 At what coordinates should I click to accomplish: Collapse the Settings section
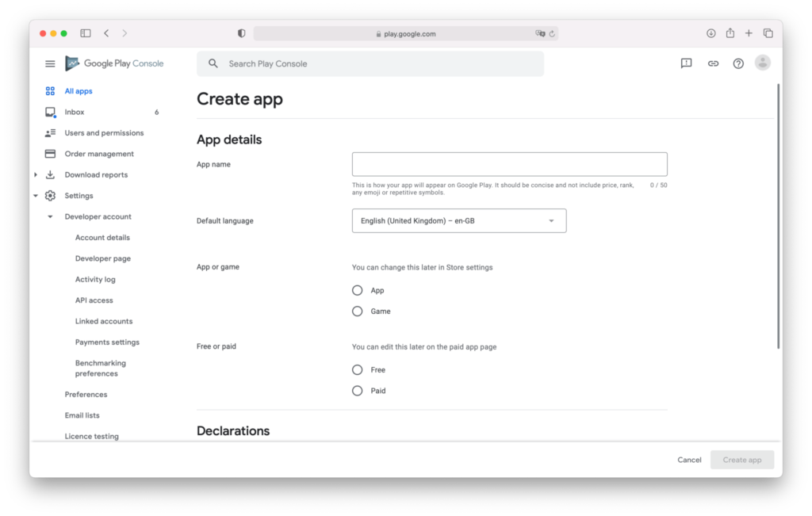coord(35,195)
